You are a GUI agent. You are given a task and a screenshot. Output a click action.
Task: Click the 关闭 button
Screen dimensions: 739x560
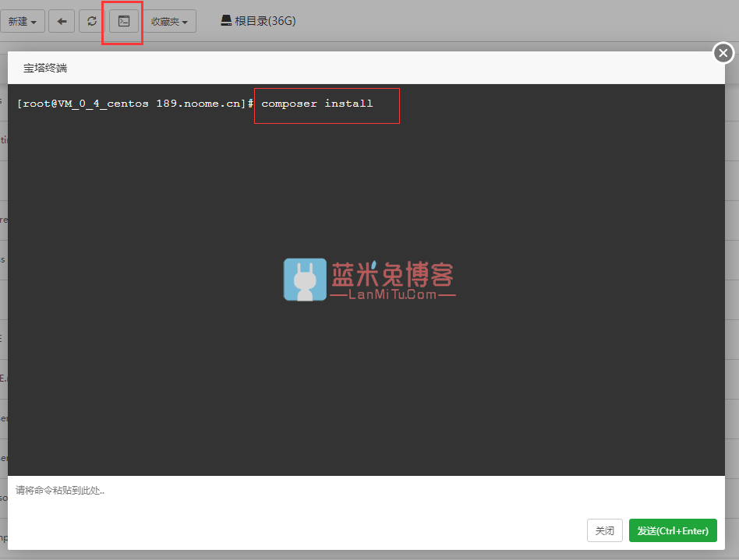click(x=605, y=531)
